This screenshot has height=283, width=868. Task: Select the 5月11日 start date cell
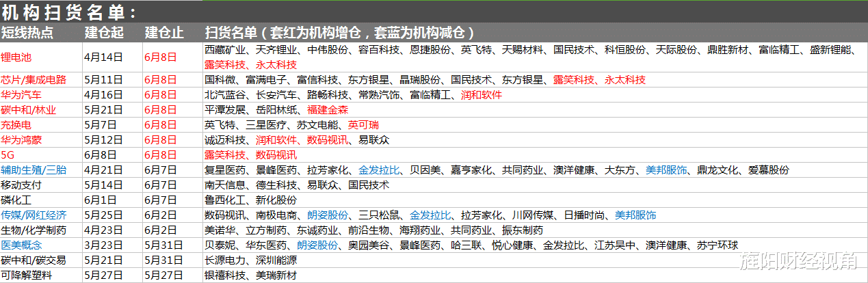point(103,79)
